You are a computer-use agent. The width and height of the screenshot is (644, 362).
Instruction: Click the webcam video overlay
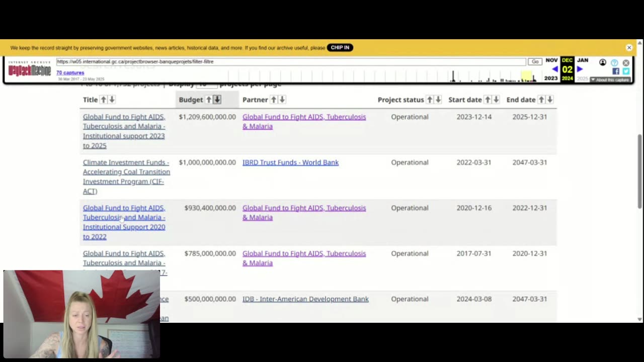click(x=82, y=314)
